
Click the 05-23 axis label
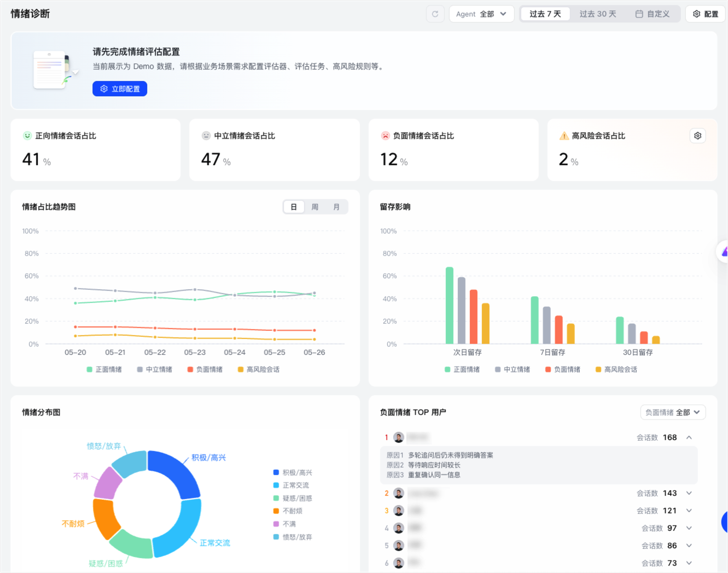(x=195, y=353)
